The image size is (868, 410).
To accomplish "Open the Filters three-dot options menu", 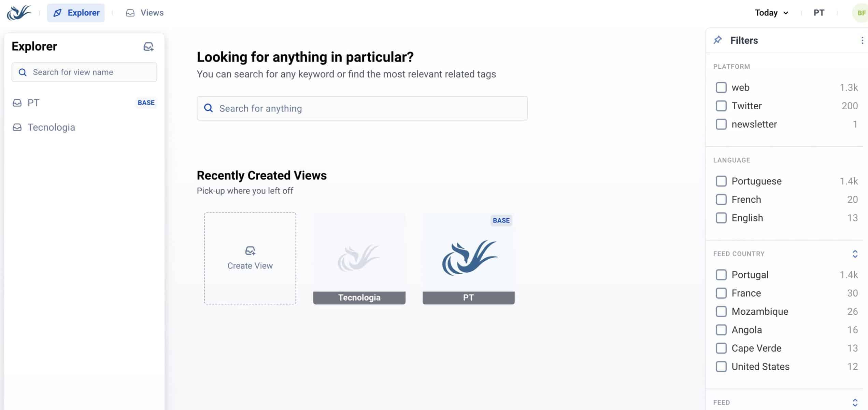I will pyautogui.click(x=862, y=40).
